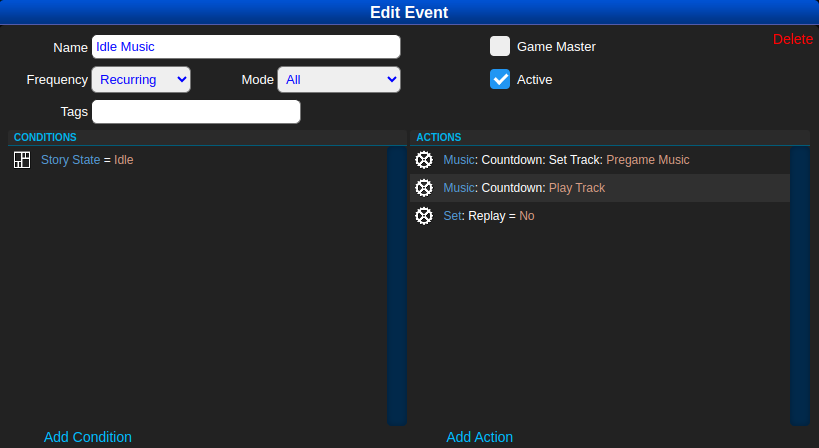Select the Set Track: Pregame Music action
This screenshot has height=448, width=819.
[566, 160]
